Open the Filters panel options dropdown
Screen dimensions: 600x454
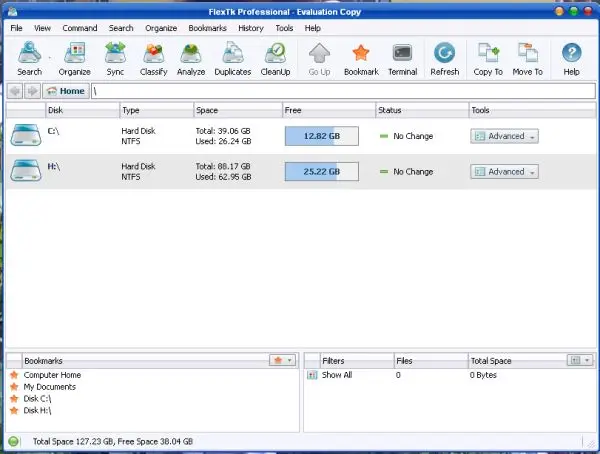pos(579,360)
